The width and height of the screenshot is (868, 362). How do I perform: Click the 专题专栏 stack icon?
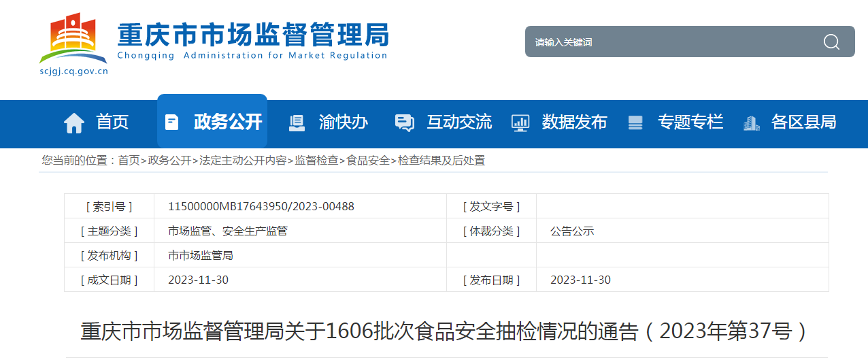(635, 122)
